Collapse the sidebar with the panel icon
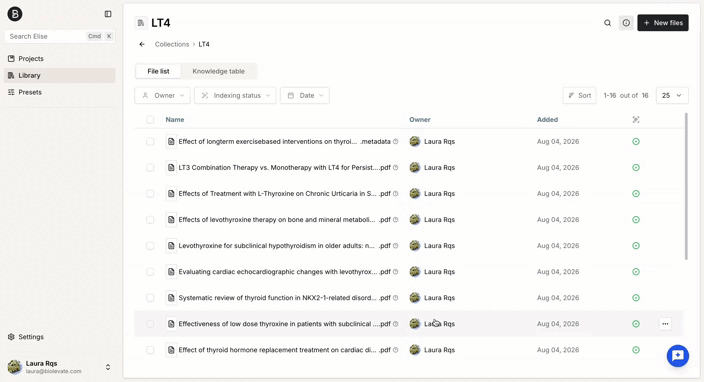Screen dimensions: 704x382 pyautogui.click(x=108, y=14)
